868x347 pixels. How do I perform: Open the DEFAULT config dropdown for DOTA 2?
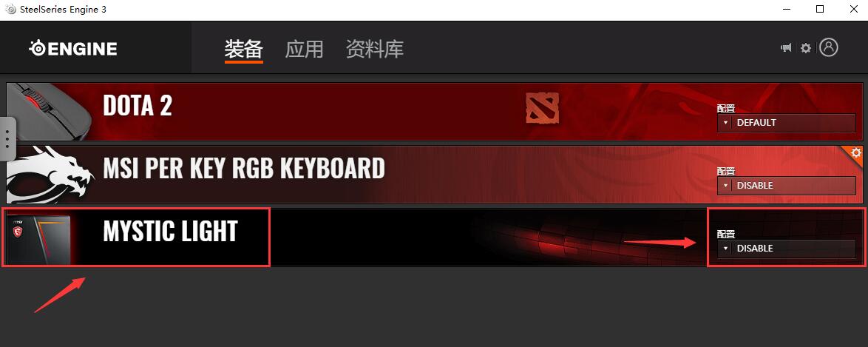(786, 123)
